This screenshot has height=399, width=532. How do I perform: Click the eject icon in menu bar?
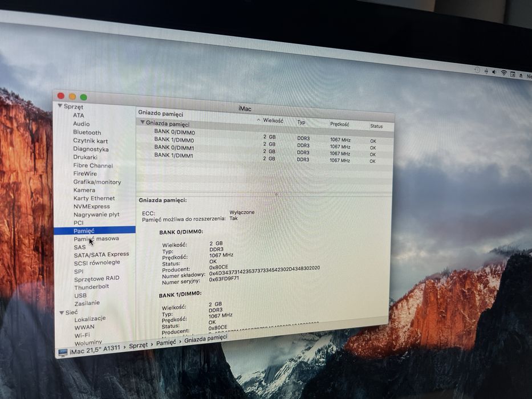[521, 75]
